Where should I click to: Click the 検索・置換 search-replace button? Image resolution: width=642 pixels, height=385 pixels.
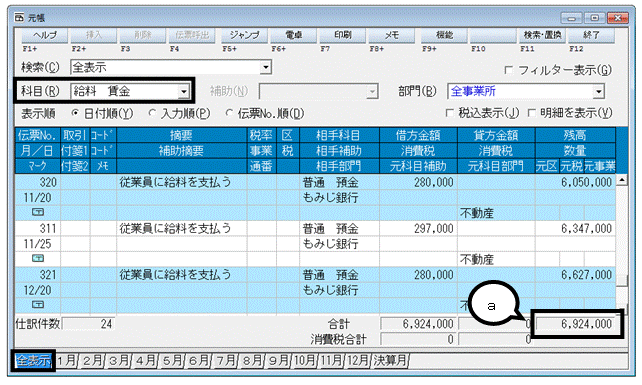coord(542,36)
